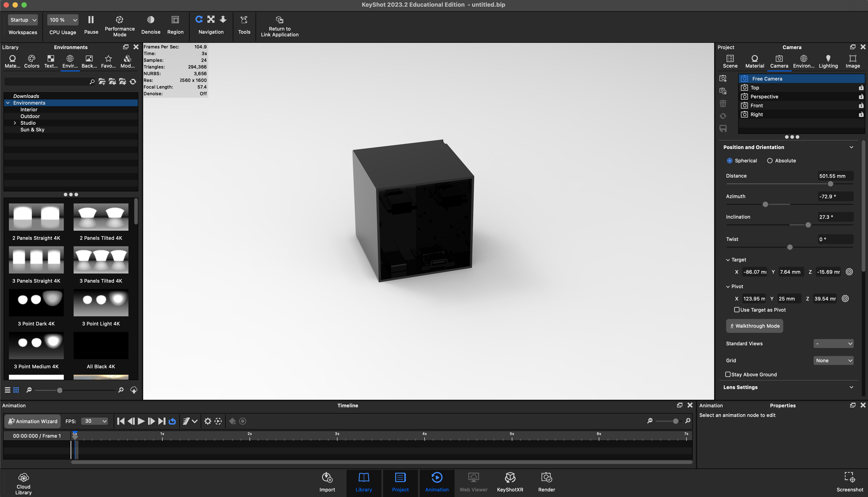Take a Screenshot with bottom-right icon

click(x=849, y=478)
